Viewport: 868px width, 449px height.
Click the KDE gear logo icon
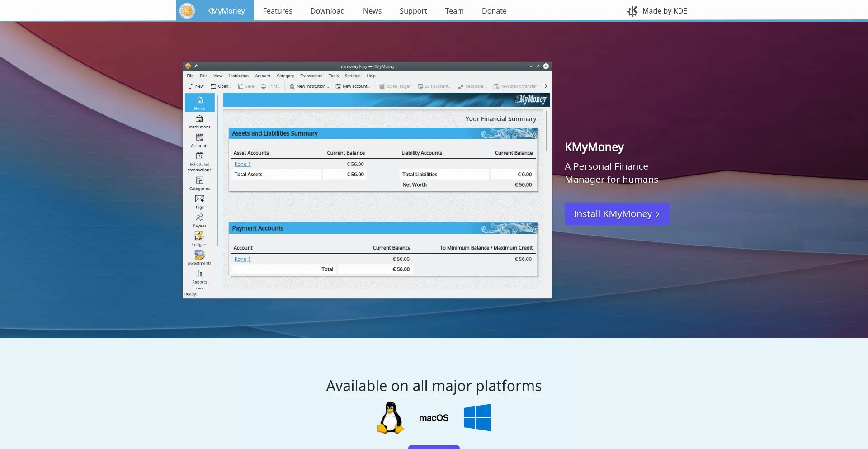click(x=632, y=11)
